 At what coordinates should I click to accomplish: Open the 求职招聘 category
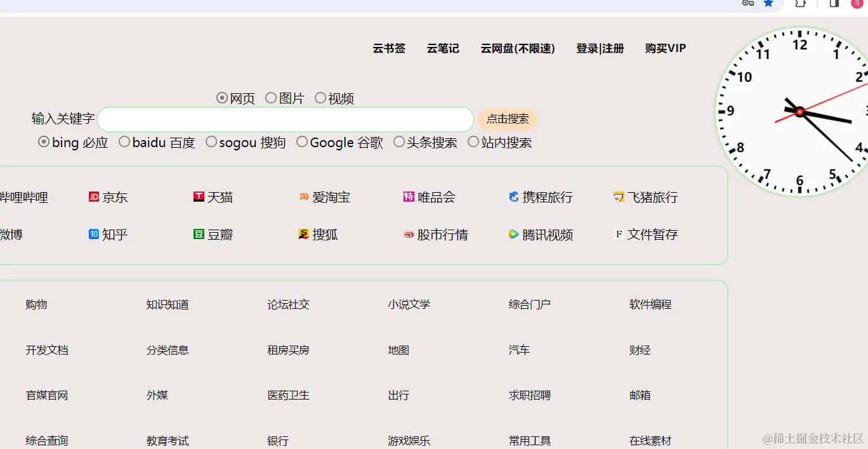[x=530, y=395]
